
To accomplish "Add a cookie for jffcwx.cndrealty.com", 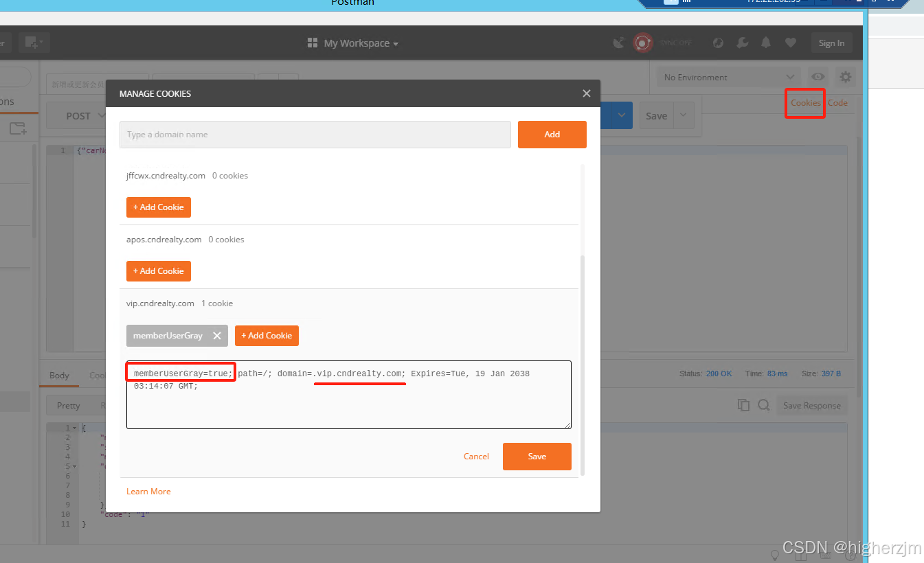I will [158, 207].
